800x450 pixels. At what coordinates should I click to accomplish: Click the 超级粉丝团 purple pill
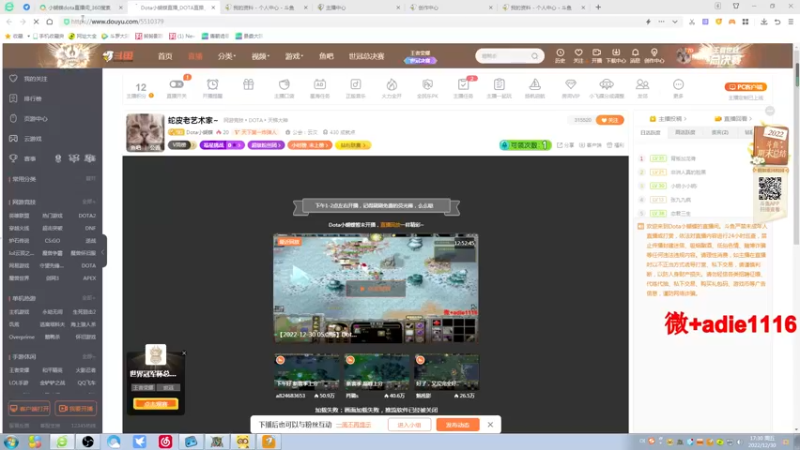(266, 145)
